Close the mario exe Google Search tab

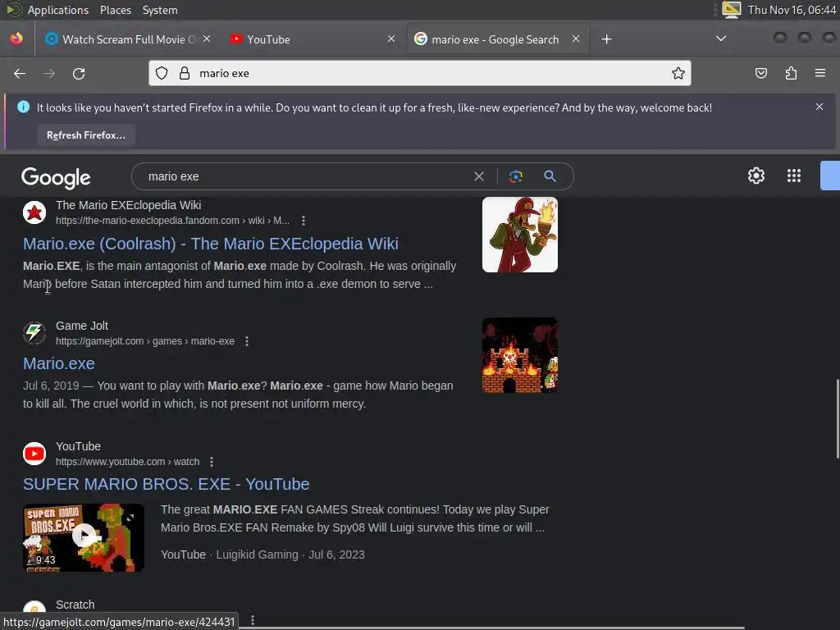[576, 39]
